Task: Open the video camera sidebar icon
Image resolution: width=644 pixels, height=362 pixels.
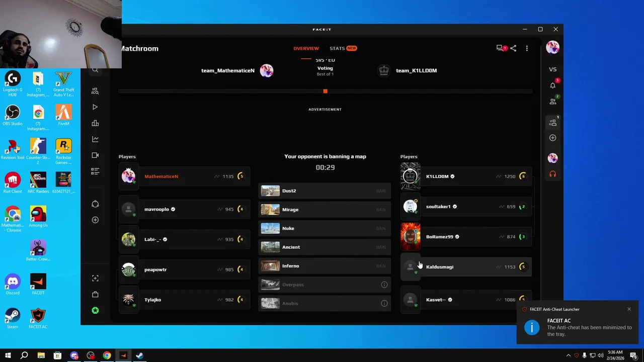Action: point(95,155)
